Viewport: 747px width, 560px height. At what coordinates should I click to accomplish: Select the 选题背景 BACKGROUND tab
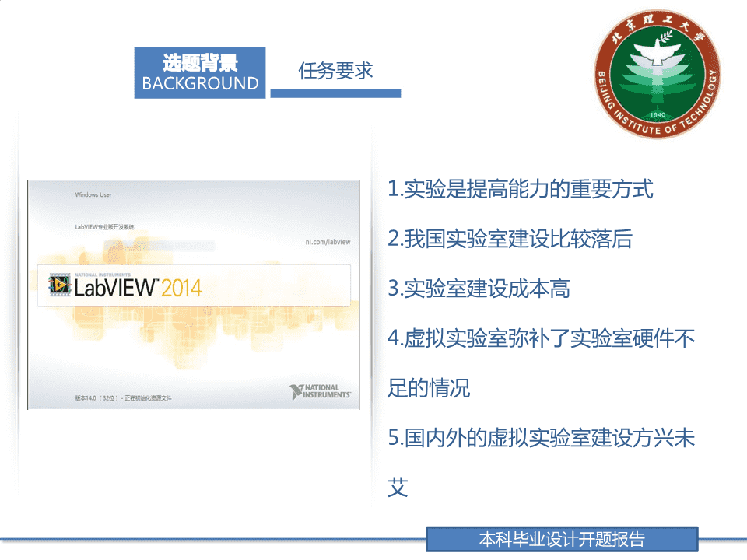pos(200,72)
